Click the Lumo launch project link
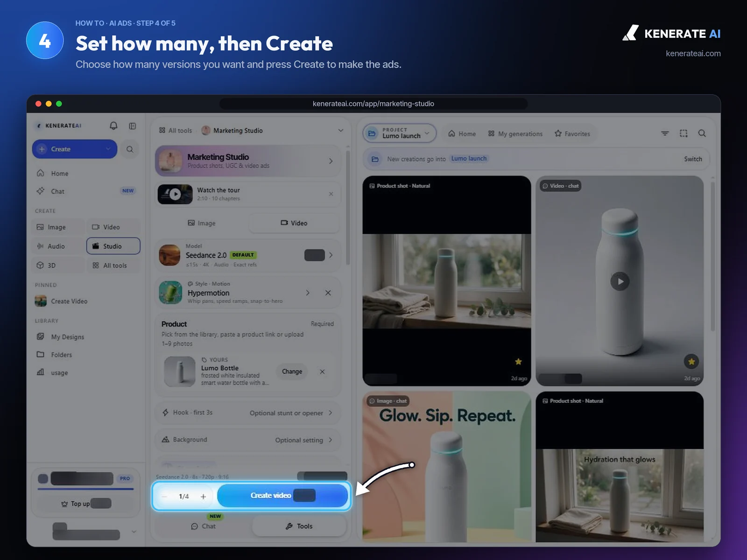This screenshot has width=747, height=560. click(469, 159)
